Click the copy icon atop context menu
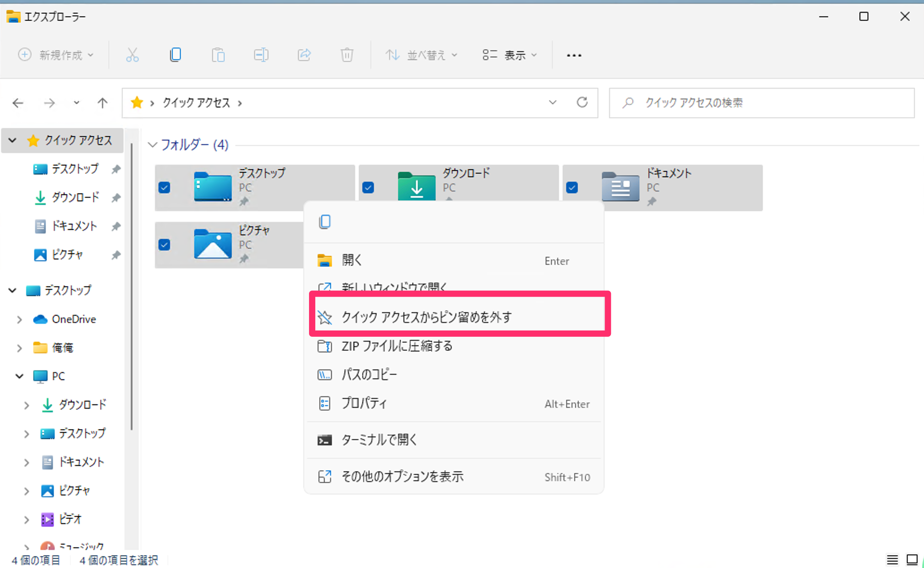 [325, 222]
